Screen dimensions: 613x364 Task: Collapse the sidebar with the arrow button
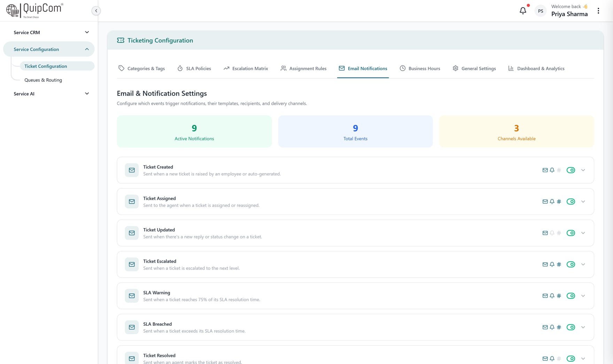[96, 11]
